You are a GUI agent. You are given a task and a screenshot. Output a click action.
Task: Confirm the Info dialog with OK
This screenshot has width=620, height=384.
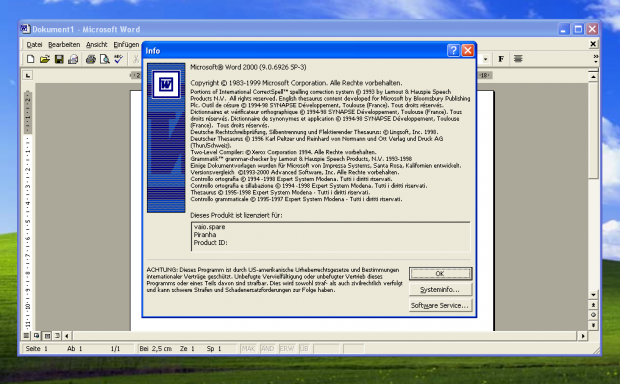pyautogui.click(x=440, y=273)
